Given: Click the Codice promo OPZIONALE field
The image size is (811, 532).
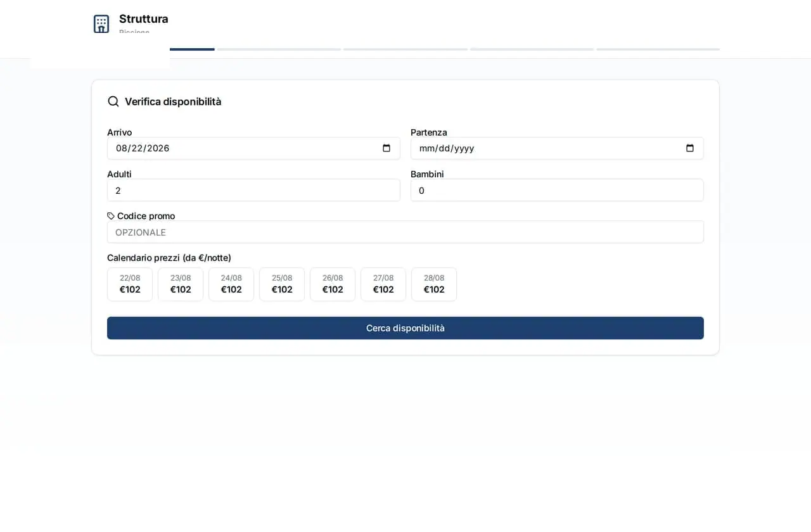Looking at the screenshot, I should tap(405, 232).
